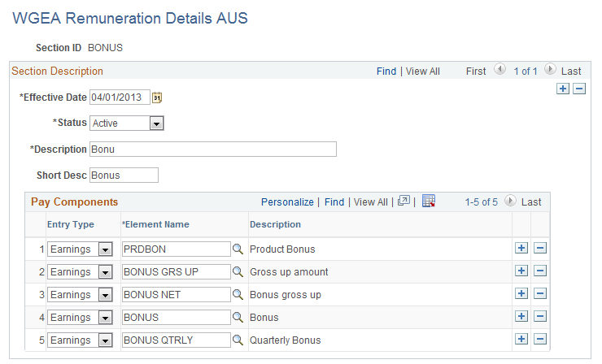Click the BONUS QTRLY element field
Viewport: 602px width, 364px height.
(x=177, y=340)
